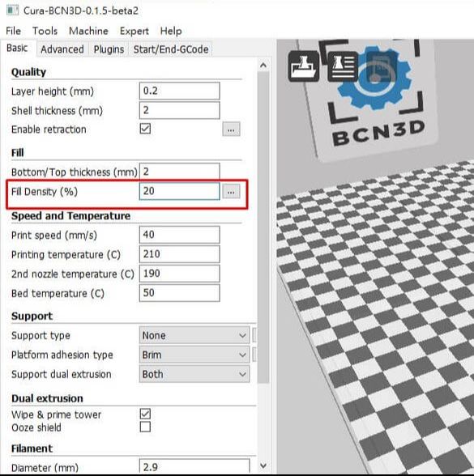474x476 pixels.
Task: Expand Platform adhesion type dropdown
Action: 194,355
